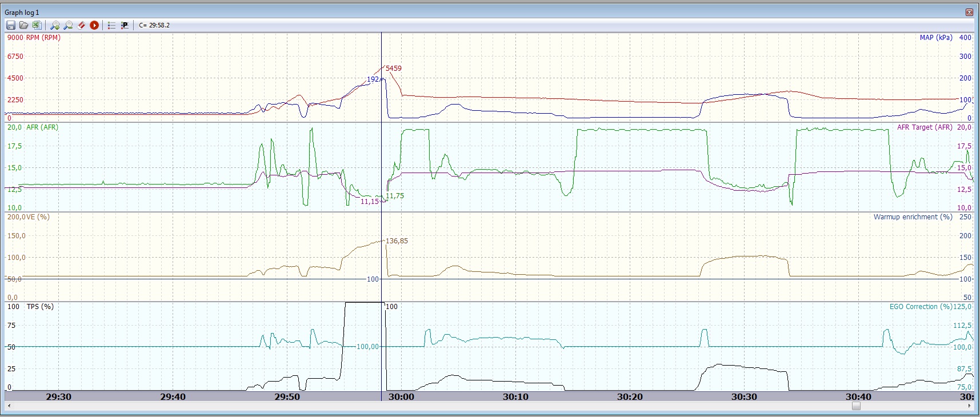This screenshot has height=417, width=980.
Task: Click the horizontal scrollbar thumb
Action: click(855, 406)
